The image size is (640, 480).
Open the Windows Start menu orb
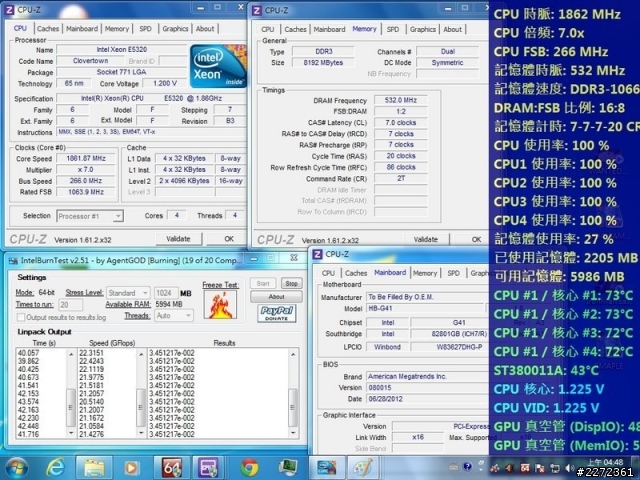click(x=16, y=467)
